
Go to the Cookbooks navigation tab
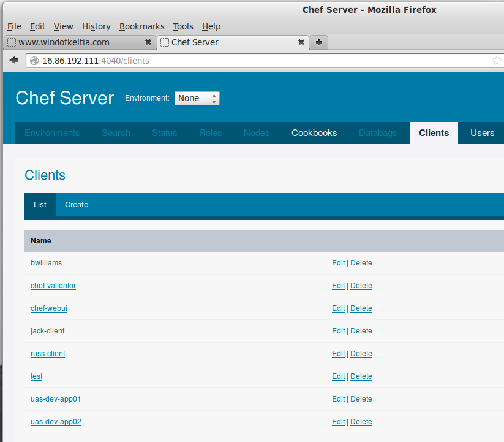[x=314, y=133]
